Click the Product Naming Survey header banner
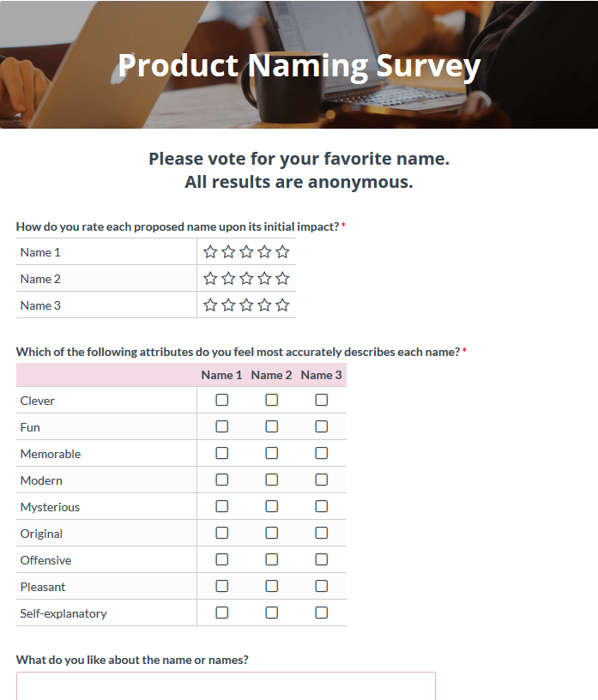Viewport: 598px width, 700px height. 299,64
